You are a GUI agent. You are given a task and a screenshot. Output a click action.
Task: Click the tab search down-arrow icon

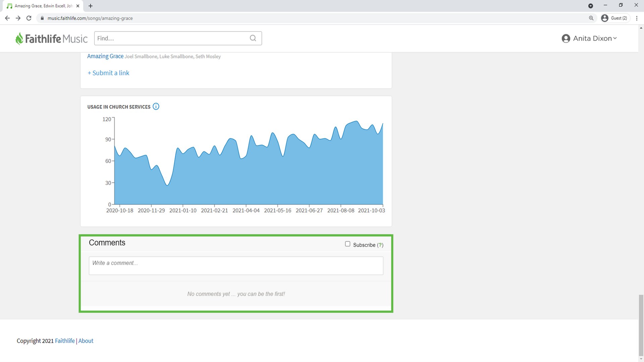(x=591, y=6)
